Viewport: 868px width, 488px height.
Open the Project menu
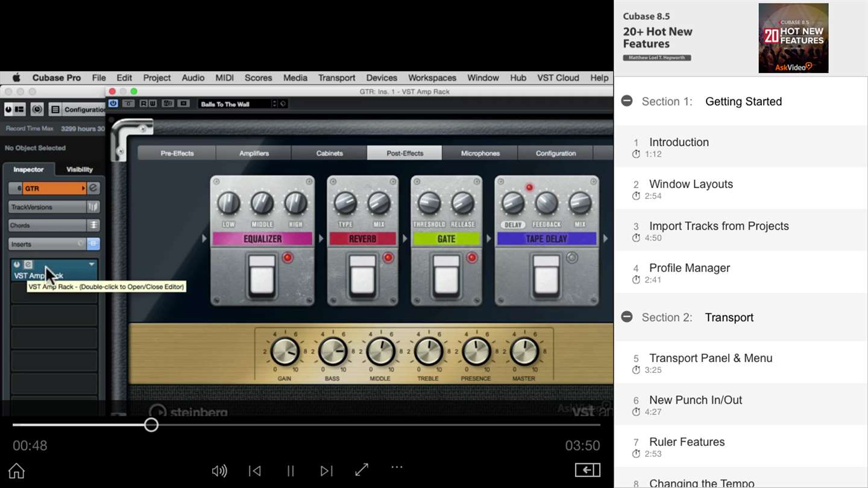tap(157, 78)
